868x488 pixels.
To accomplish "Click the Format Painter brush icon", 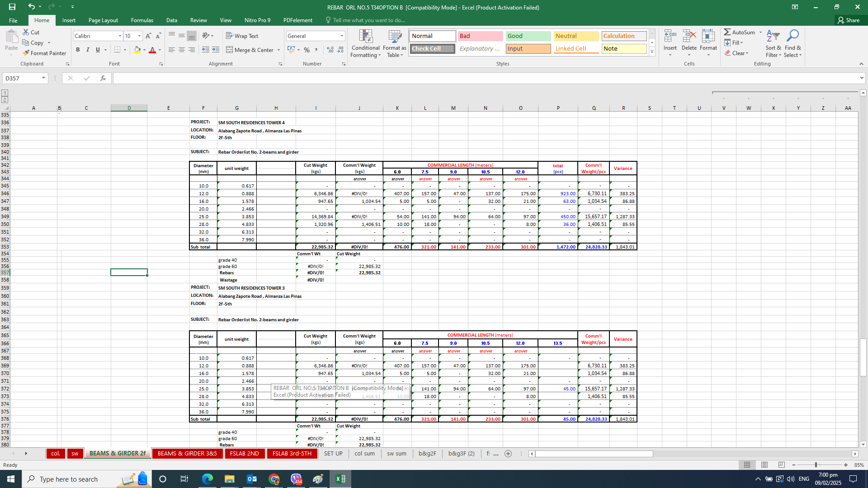I will [26, 53].
